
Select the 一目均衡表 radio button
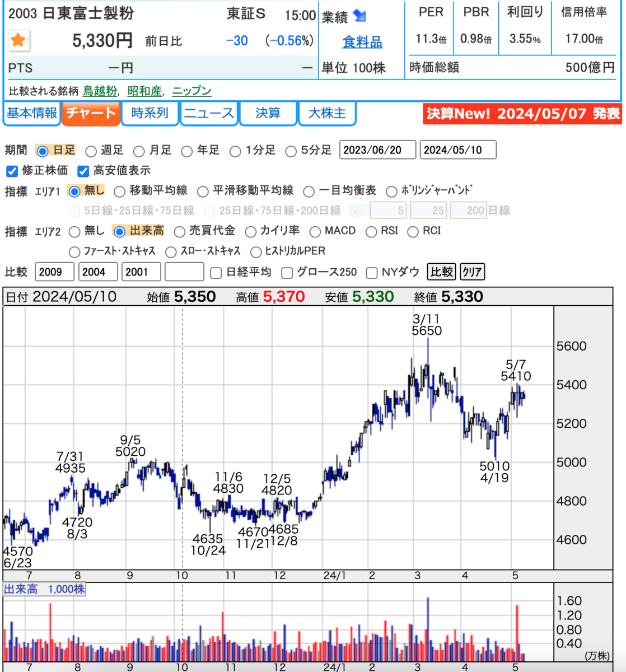pos(309,192)
